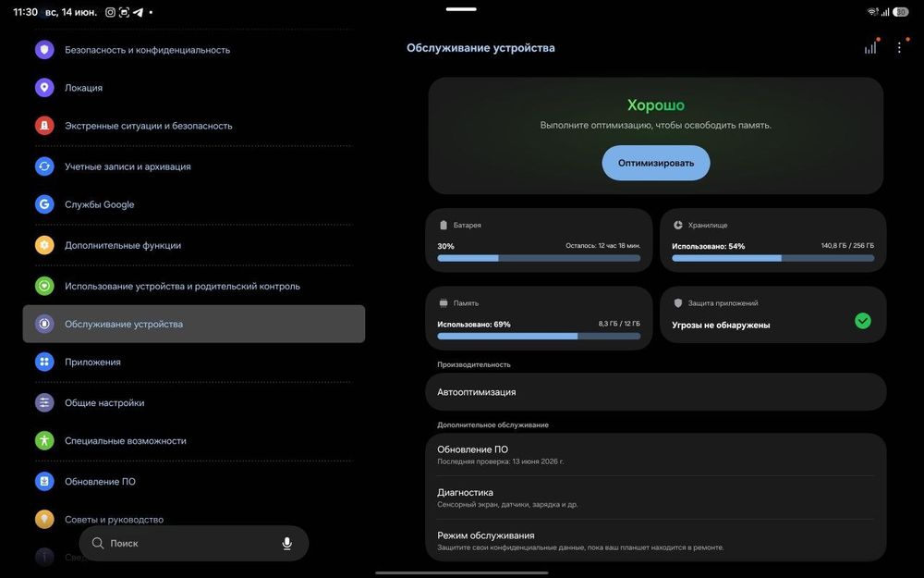924x578 pixels.
Task: Tap the Wi-Fi indicator in status bar
Action: pyautogui.click(x=872, y=12)
